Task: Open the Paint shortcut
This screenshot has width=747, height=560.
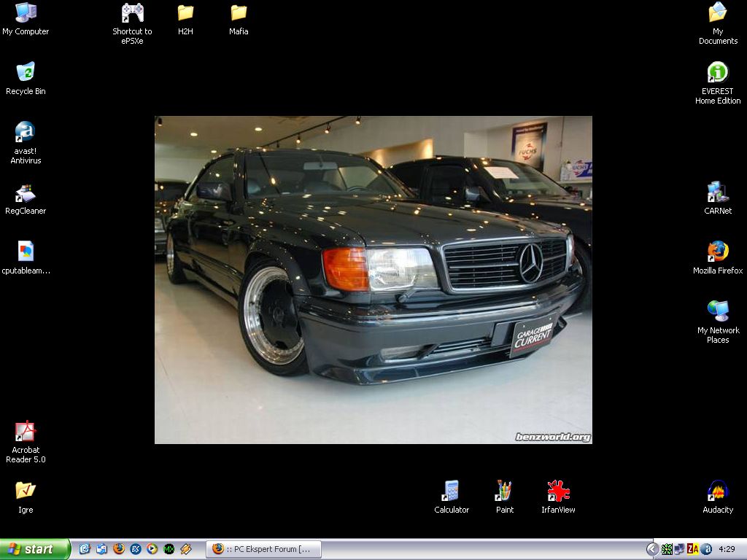Action: [504, 491]
